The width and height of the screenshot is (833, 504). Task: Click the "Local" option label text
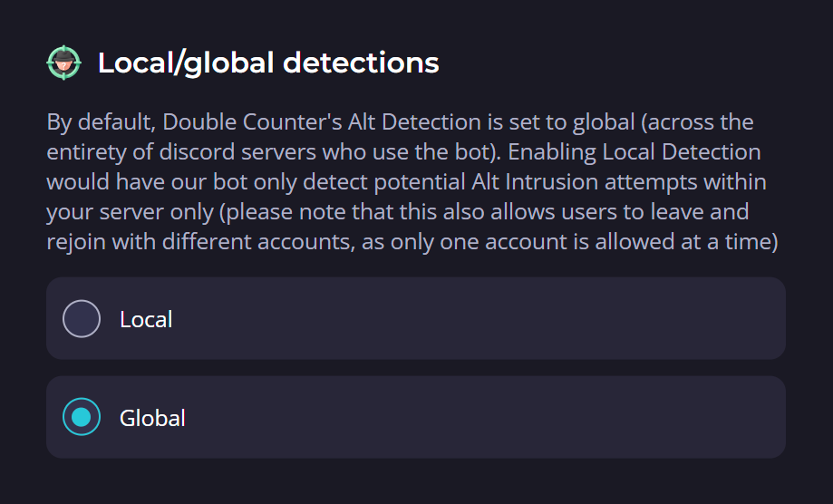click(146, 319)
